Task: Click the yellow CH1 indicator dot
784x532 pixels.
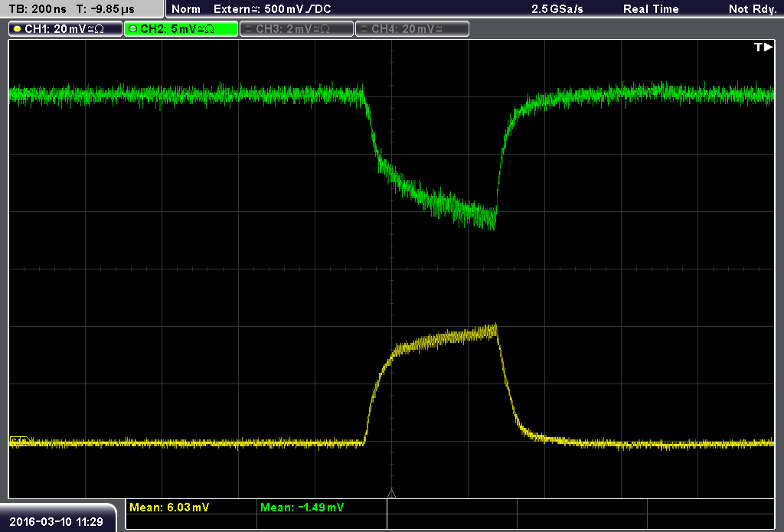Action: tap(18, 29)
